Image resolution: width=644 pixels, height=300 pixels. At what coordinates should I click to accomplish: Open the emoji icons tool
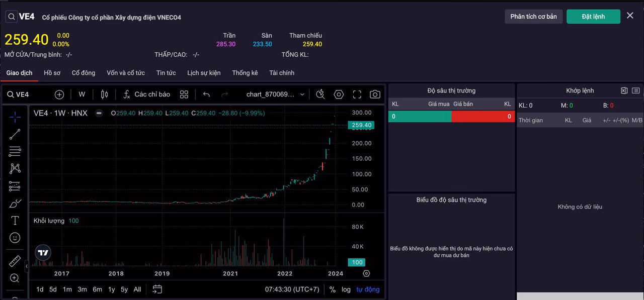coord(15,238)
